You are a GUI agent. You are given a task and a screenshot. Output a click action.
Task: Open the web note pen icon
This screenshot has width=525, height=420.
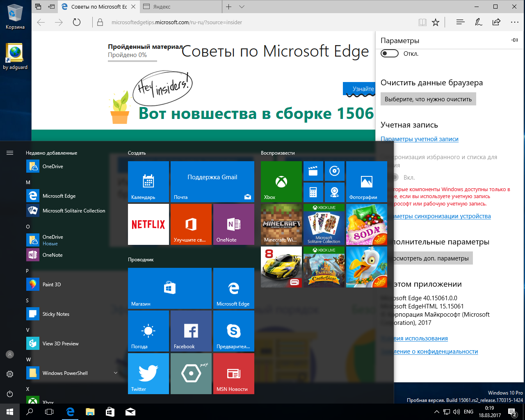[x=478, y=22]
